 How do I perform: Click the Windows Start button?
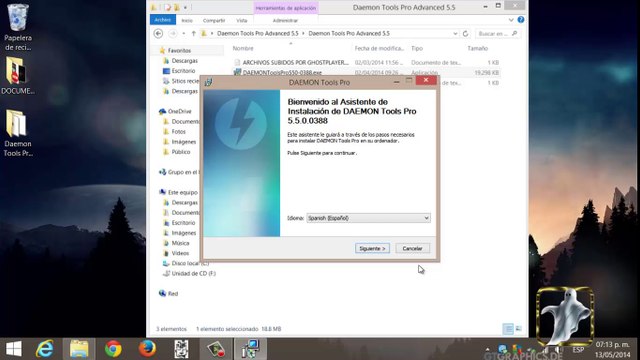coord(14,349)
